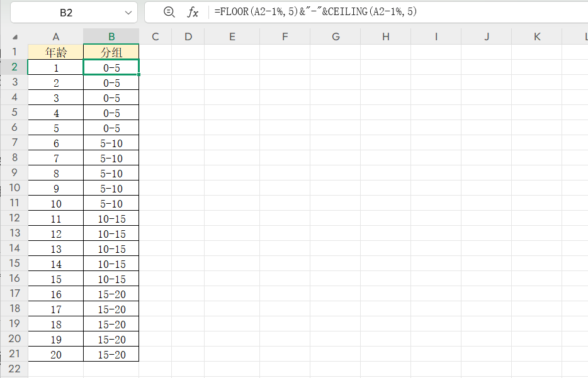Click the fx insert function icon
The width and height of the screenshot is (588, 378).
coord(193,12)
